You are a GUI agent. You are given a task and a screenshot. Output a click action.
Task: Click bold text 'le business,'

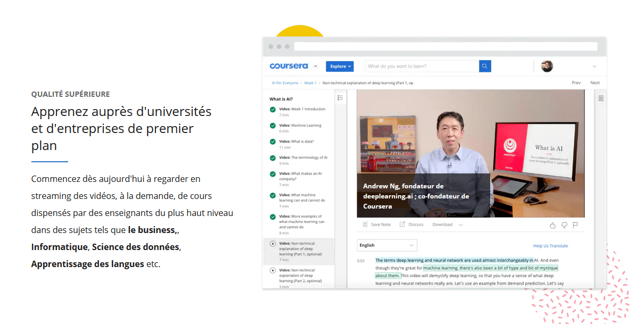click(152, 230)
